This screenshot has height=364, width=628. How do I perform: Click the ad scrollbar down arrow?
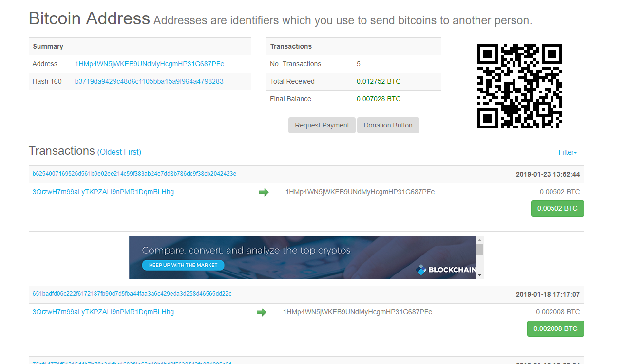click(480, 275)
